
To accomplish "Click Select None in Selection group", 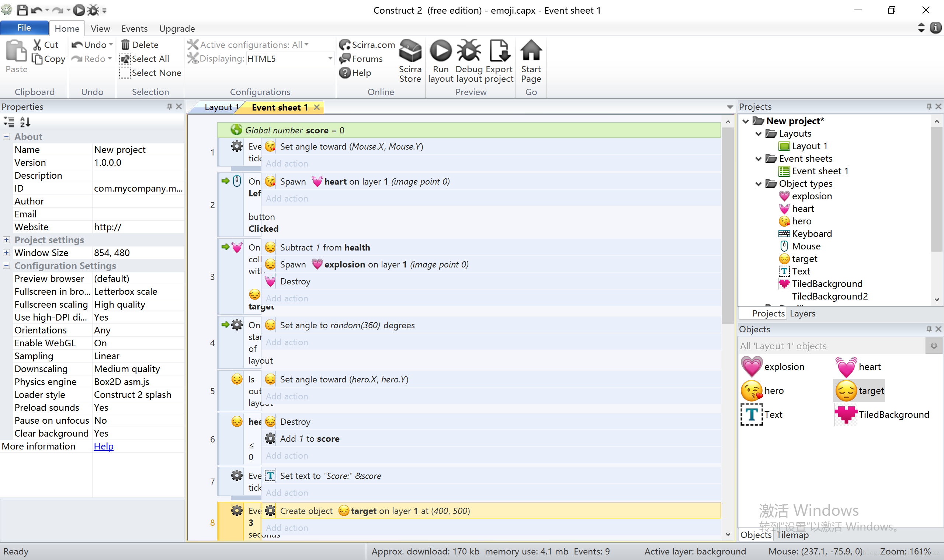I will [x=150, y=73].
